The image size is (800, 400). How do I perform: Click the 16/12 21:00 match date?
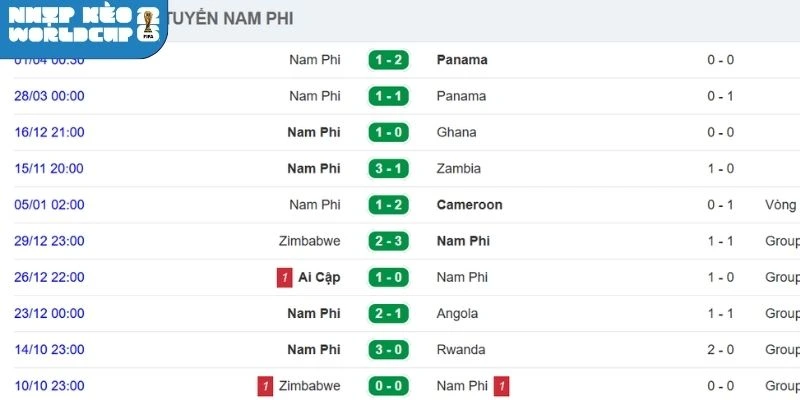(x=49, y=132)
